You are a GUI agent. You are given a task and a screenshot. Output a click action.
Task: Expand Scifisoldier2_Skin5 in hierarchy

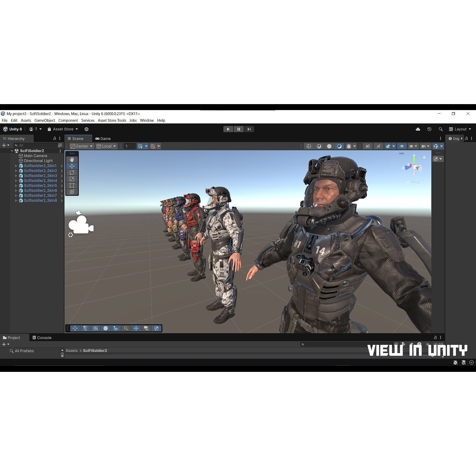pos(16,185)
